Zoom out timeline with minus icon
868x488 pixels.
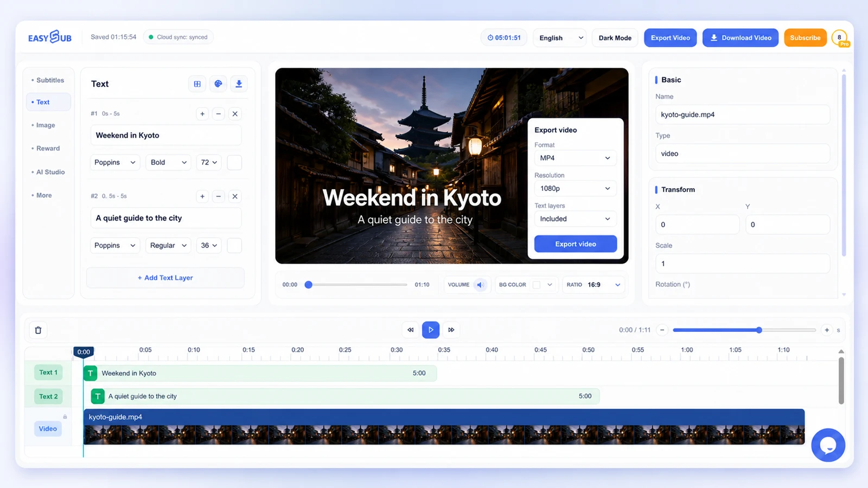point(662,330)
